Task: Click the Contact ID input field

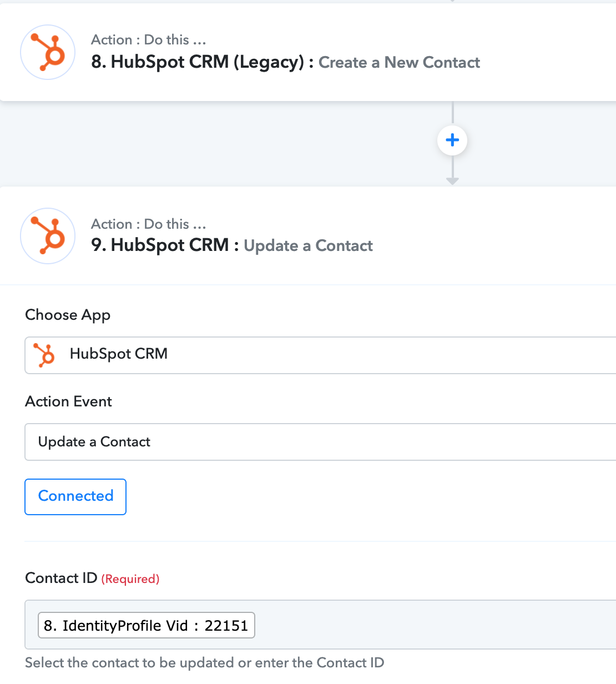Action: (320, 625)
